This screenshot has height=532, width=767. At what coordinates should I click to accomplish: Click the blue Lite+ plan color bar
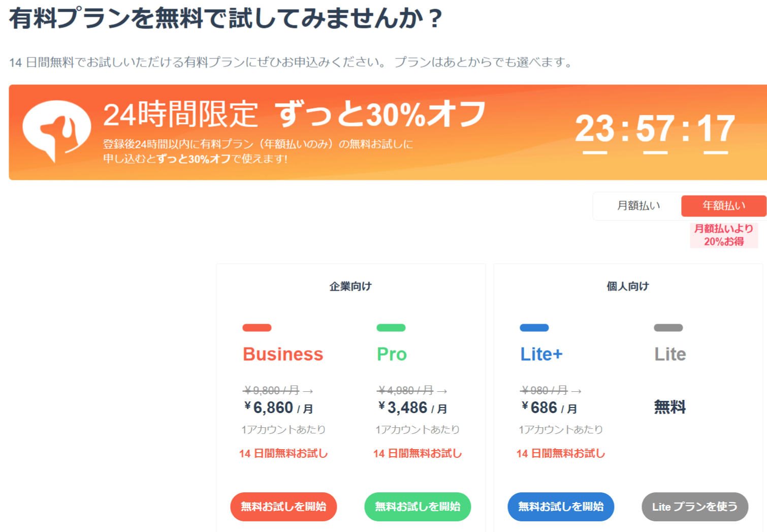click(534, 328)
